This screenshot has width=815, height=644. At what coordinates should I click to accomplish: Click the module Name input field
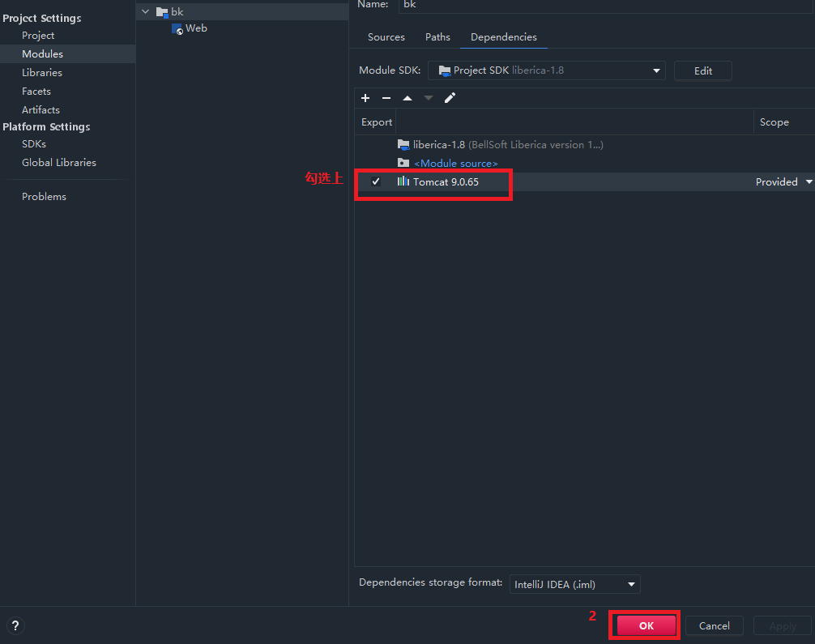coord(606,5)
